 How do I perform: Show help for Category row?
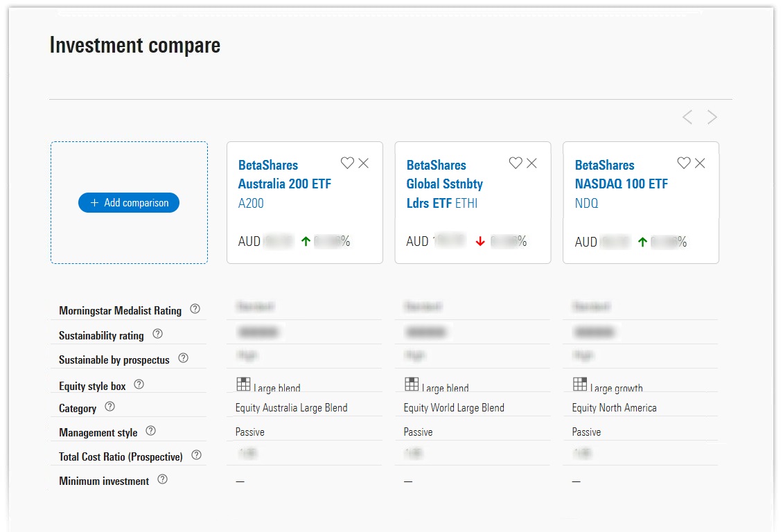(x=109, y=407)
